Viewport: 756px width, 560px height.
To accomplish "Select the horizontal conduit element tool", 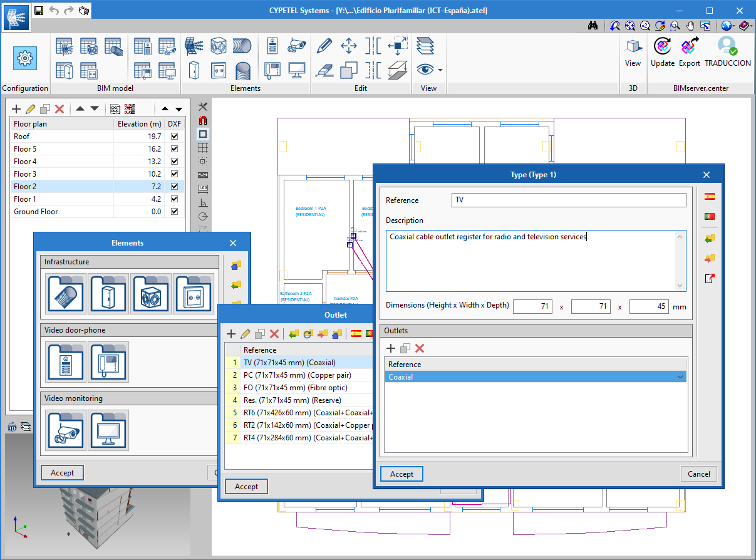I will point(243,46).
